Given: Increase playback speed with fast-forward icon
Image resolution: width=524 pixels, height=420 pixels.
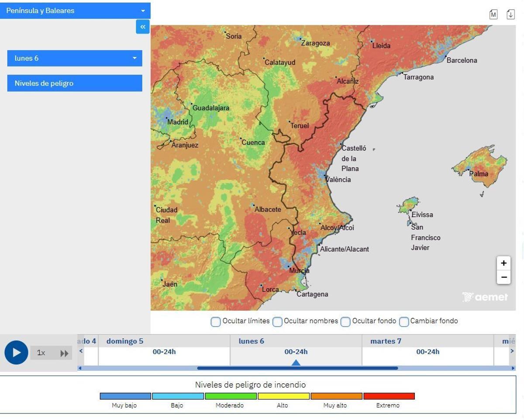Looking at the screenshot, I should (x=64, y=353).
